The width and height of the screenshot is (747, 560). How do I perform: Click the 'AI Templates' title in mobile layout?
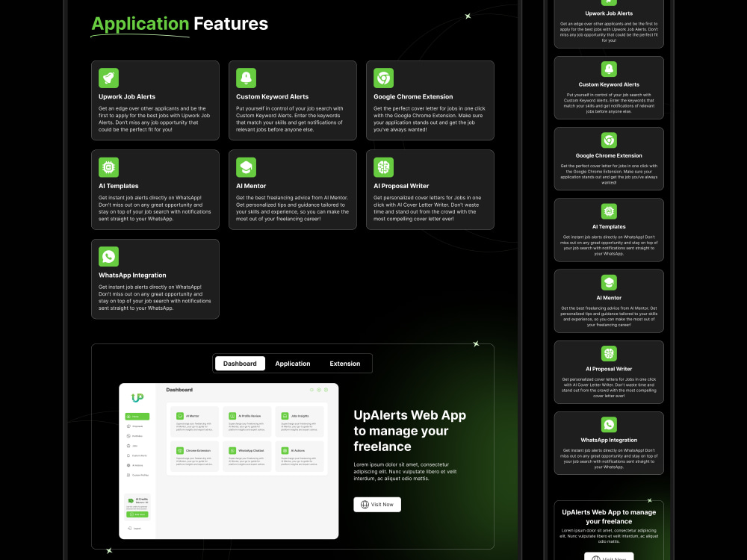pyautogui.click(x=609, y=227)
